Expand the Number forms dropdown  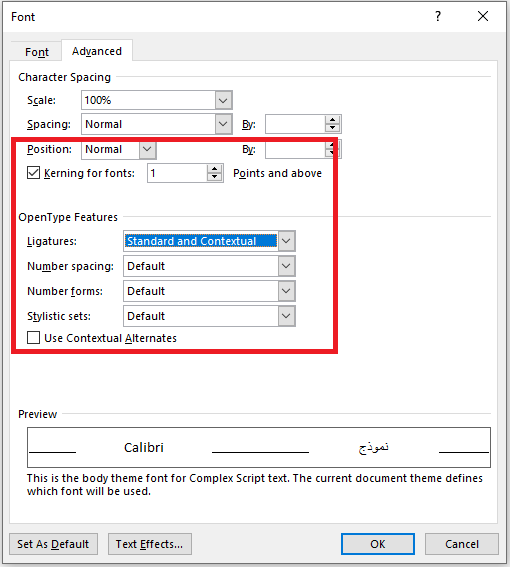286,291
